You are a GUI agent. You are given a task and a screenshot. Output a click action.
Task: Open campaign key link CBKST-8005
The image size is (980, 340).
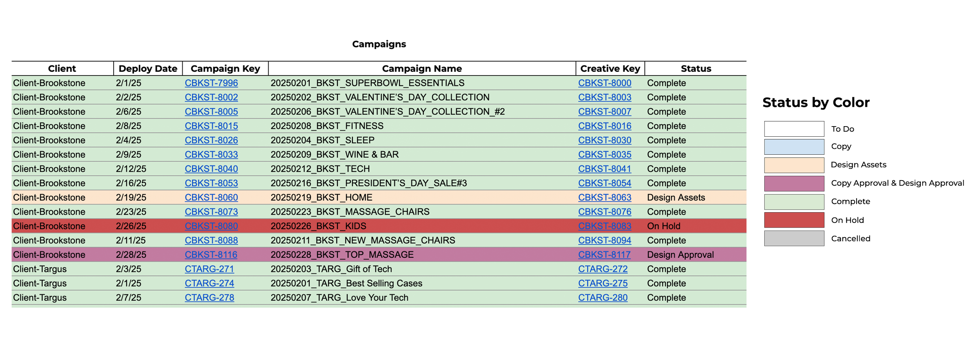(211, 112)
